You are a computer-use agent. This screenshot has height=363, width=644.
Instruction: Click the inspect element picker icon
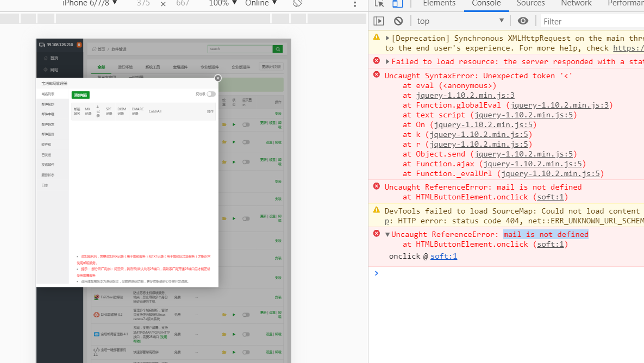click(379, 3)
